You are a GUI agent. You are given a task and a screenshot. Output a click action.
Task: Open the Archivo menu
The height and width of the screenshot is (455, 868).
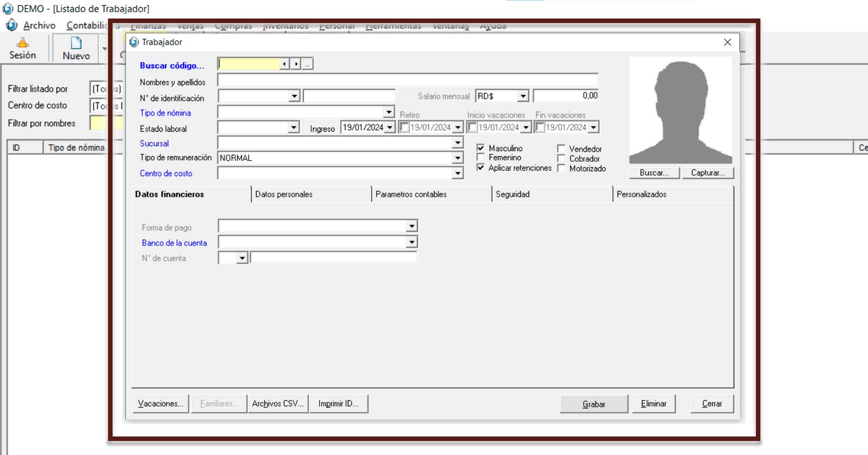point(39,26)
